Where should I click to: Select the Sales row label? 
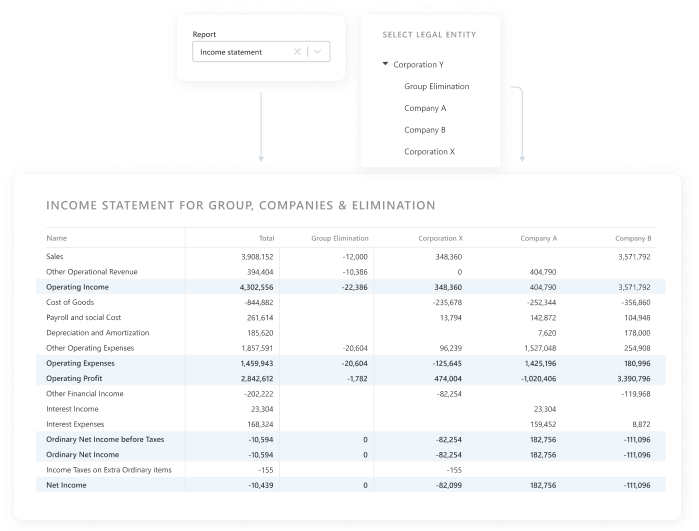point(55,256)
